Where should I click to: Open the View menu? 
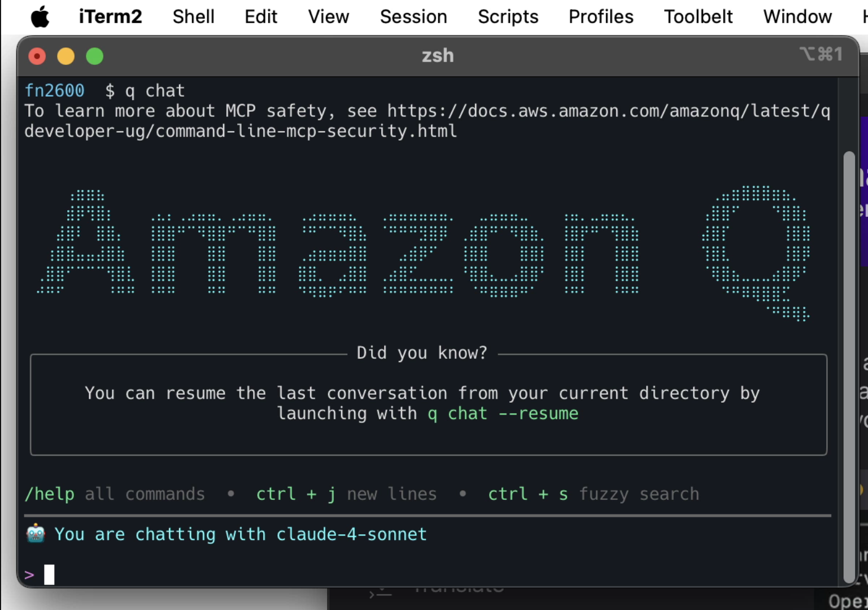point(328,16)
